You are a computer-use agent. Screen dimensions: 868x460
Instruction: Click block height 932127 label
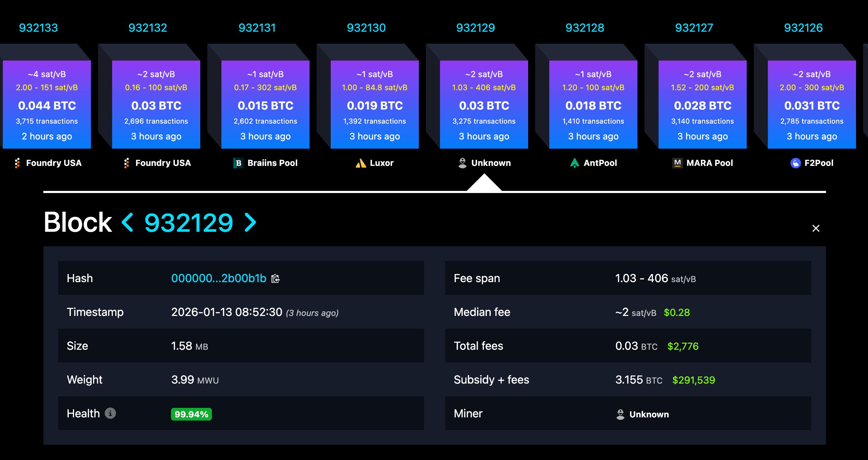(694, 27)
